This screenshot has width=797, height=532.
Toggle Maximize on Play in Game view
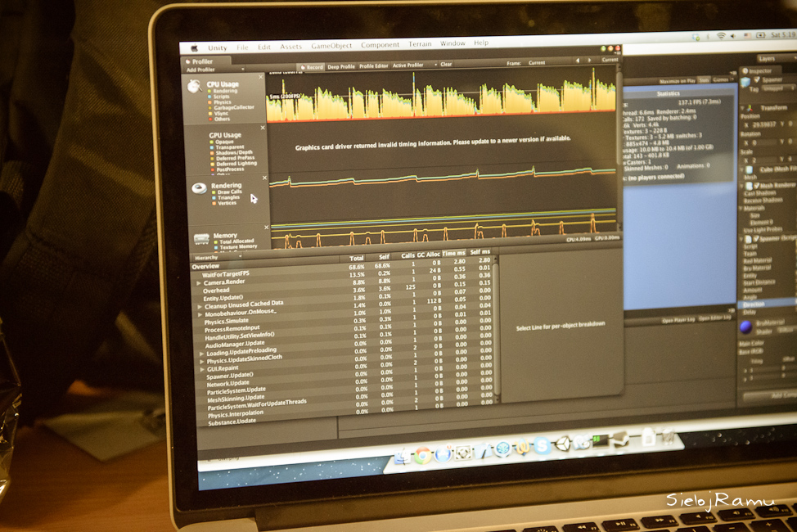[x=678, y=81]
